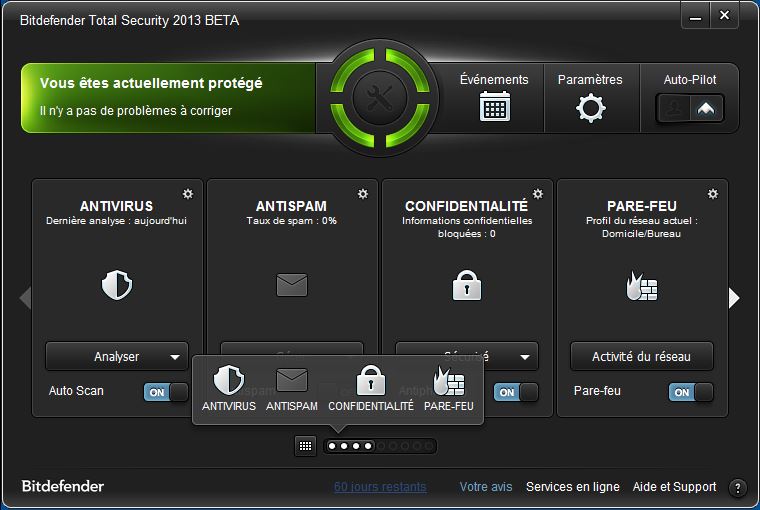This screenshot has width=760, height=510.
Task: Click the central wrench and screwdriver status icon
Action: pyautogui.click(x=380, y=98)
